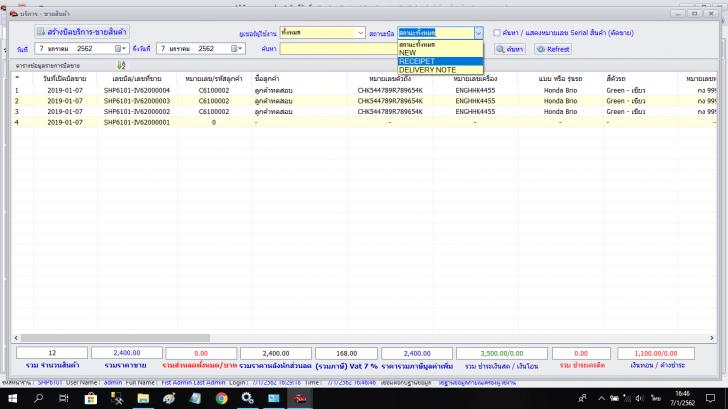Click the sort icon above the table
This screenshot has height=409, width=728.
point(121,65)
